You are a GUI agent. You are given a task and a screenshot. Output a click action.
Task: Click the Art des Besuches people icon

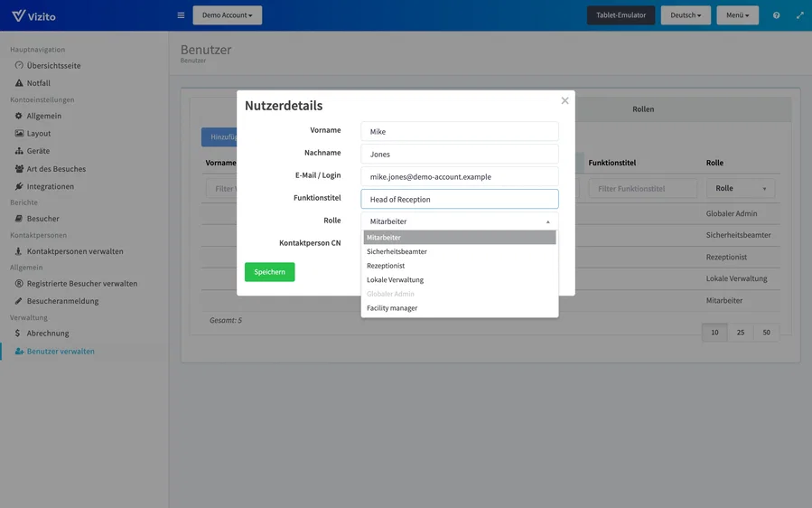(x=19, y=168)
